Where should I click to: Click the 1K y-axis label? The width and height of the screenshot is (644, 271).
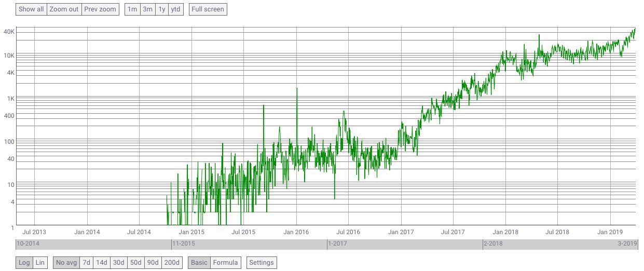click(x=11, y=99)
